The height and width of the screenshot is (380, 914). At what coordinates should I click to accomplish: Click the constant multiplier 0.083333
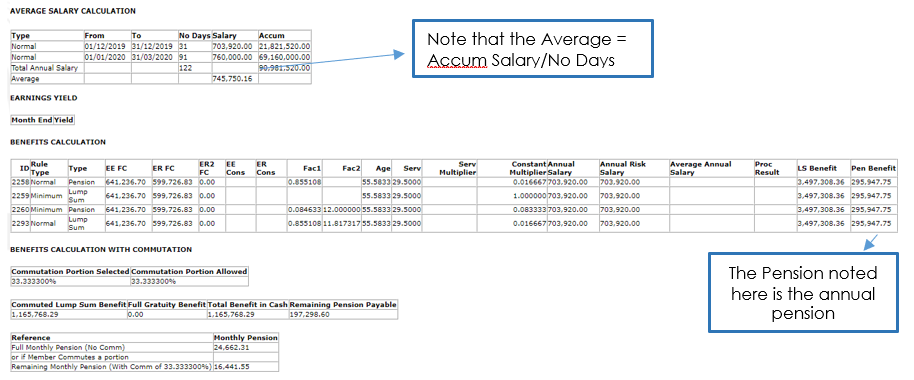click(530, 210)
